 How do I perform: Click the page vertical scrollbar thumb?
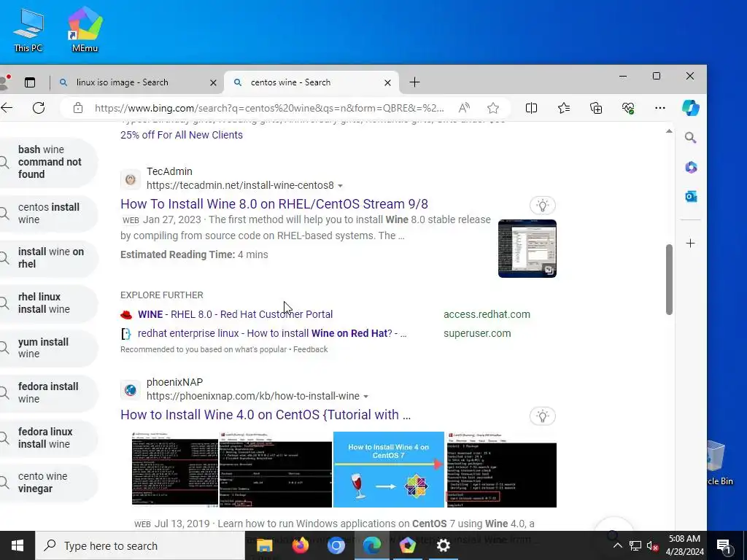click(x=669, y=279)
